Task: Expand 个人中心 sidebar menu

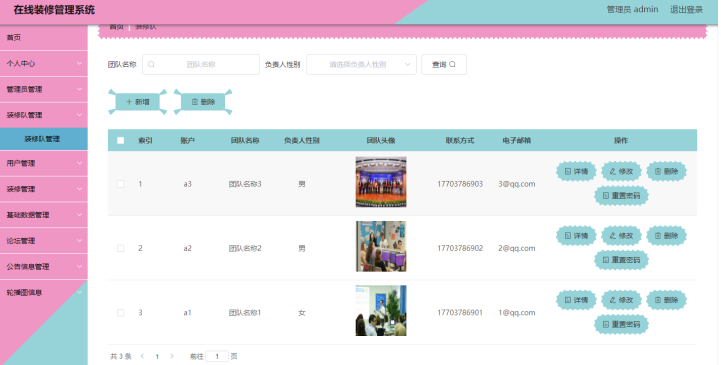Action: point(44,63)
